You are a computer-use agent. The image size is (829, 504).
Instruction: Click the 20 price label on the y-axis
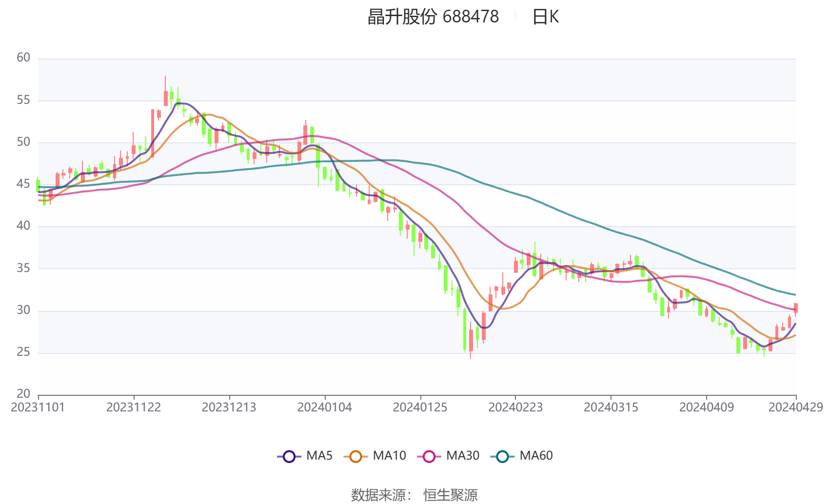[x=23, y=393]
